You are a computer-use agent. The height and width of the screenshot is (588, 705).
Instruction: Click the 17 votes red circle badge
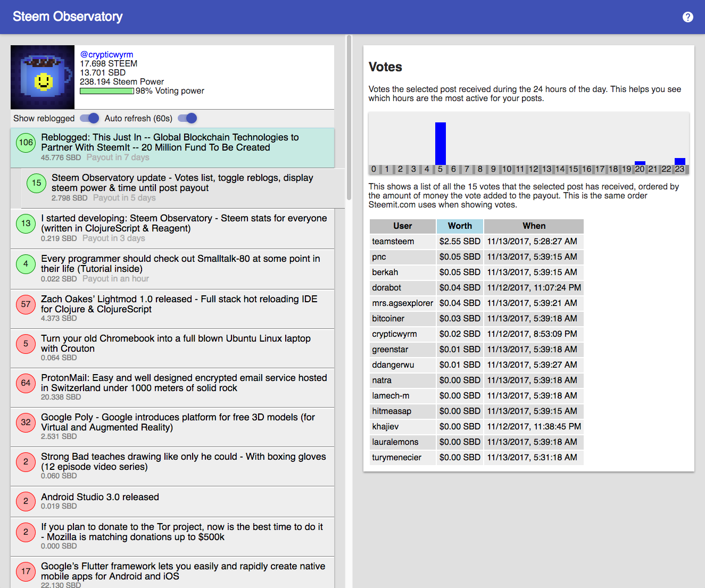[x=26, y=572]
